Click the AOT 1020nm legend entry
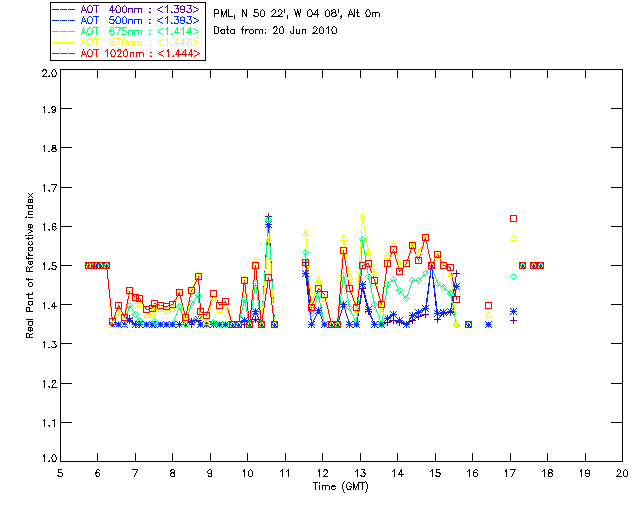 (x=127, y=53)
